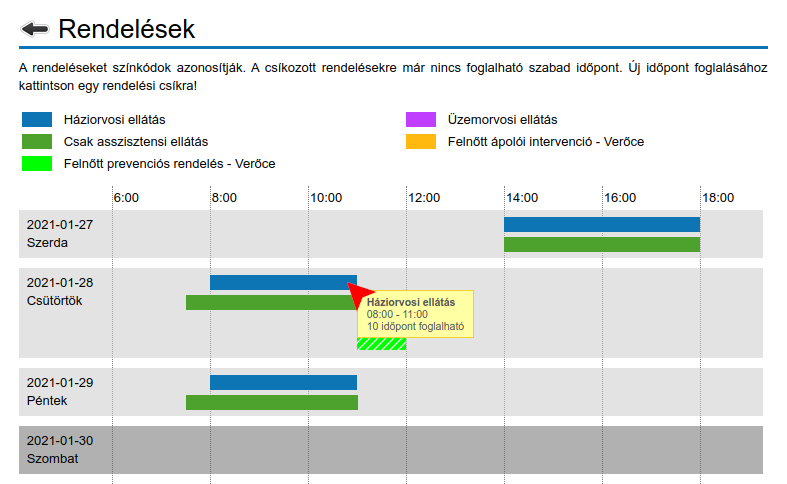
Task: Click the 2021-01-27 Szerda row label
Action: (60, 233)
